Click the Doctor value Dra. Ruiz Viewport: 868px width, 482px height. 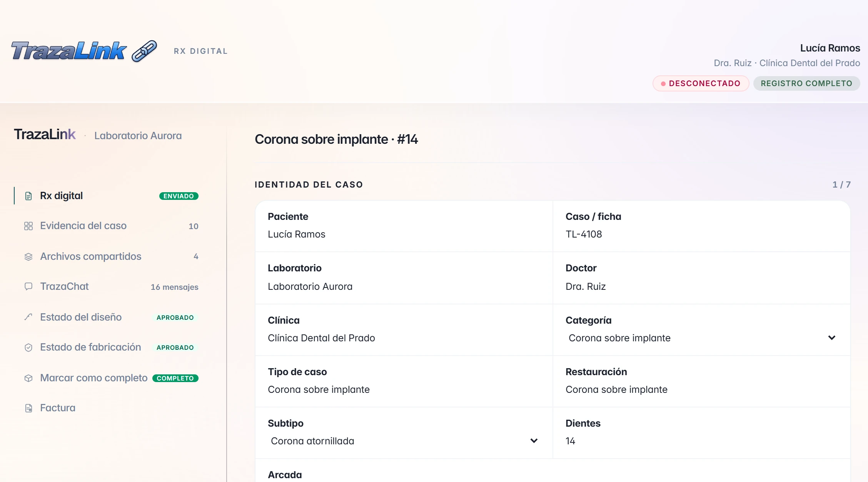tap(586, 286)
